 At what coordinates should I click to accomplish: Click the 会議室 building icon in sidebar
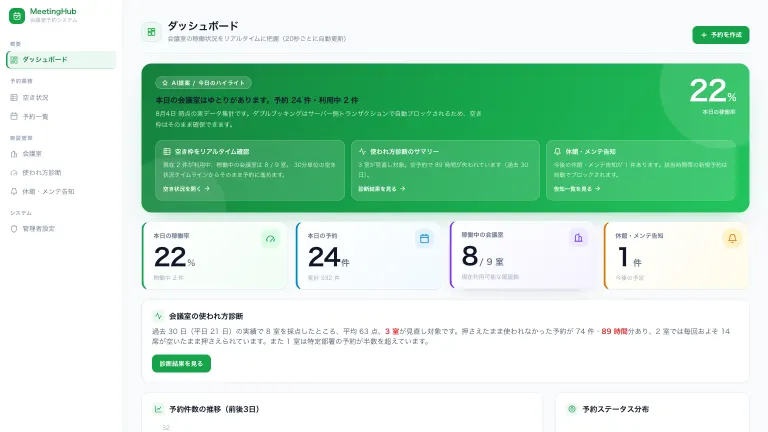14,154
